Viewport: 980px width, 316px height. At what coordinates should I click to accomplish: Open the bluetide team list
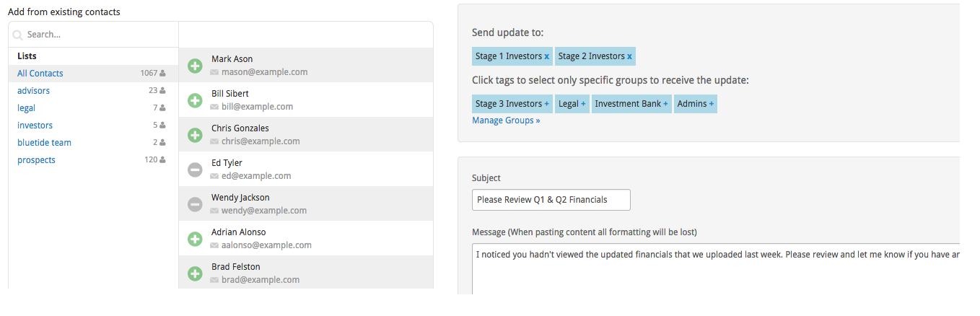(x=44, y=143)
